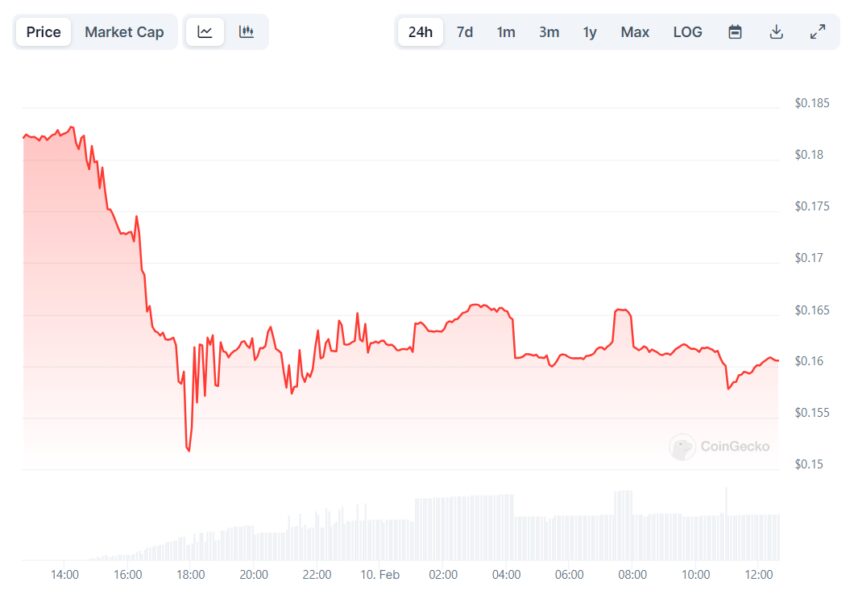The width and height of the screenshot is (850, 599).
Task: Open the calendar date range picker
Action: 735,32
